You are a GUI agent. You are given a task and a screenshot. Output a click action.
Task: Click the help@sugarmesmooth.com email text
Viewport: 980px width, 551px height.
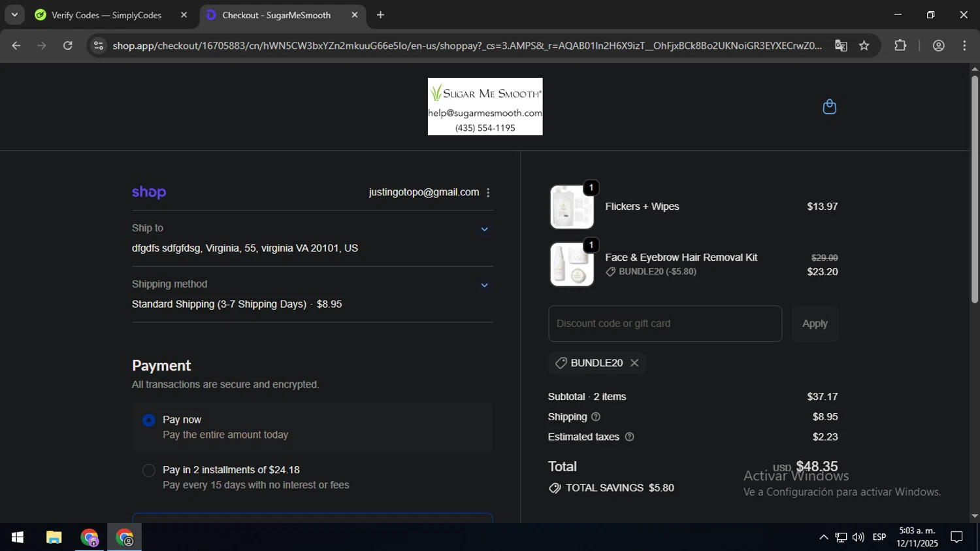coord(485,113)
